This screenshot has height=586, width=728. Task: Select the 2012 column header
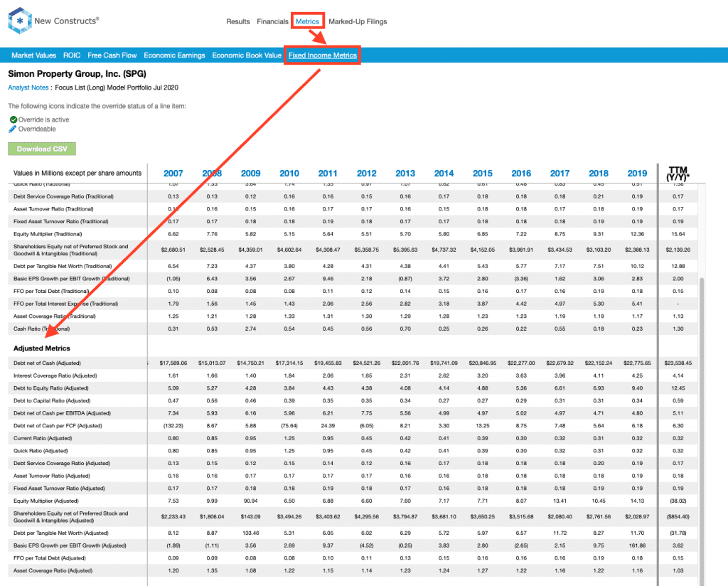tap(366, 174)
